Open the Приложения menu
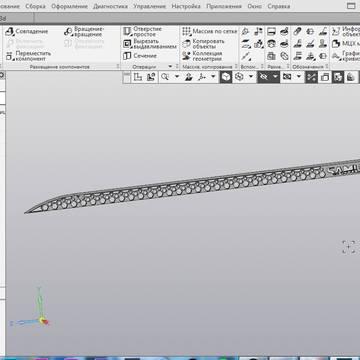Viewport: 360px width, 360px height. 224,6
